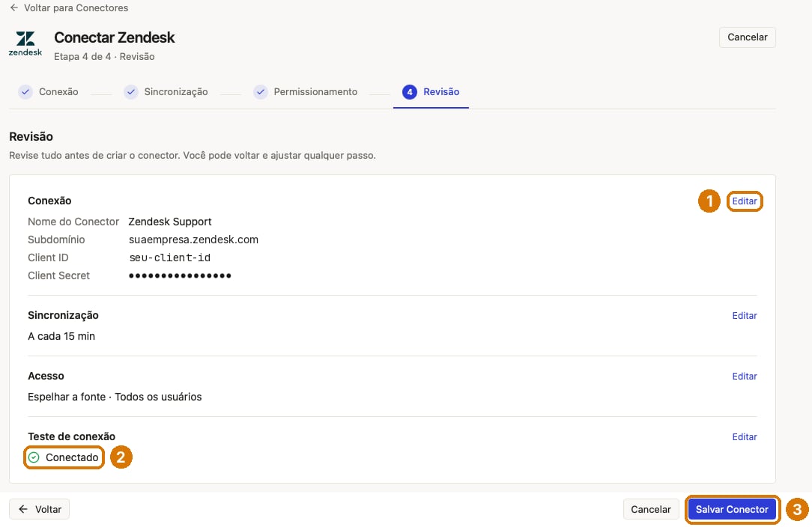Open the Permissionamento step tab
812x527 pixels.
coord(306,91)
